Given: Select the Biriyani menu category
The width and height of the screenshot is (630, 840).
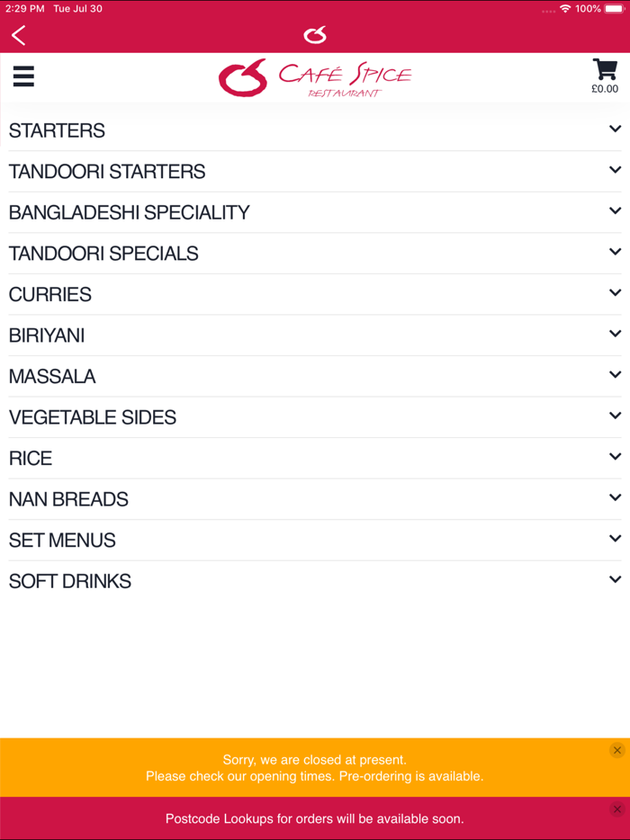Looking at the screenshot, I should pyautogui.click(x=47, y=335).
